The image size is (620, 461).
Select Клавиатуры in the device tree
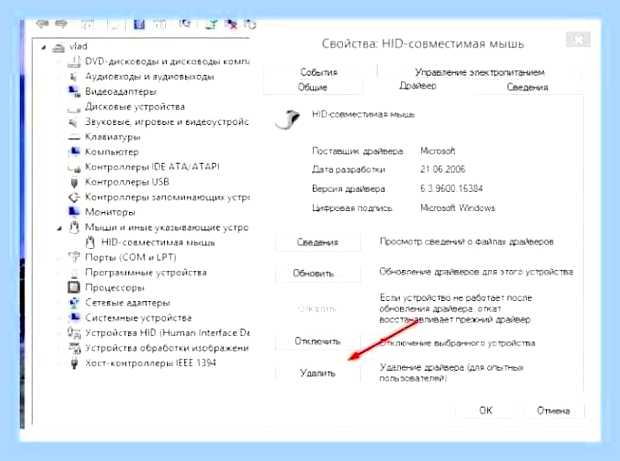[113, 137]
